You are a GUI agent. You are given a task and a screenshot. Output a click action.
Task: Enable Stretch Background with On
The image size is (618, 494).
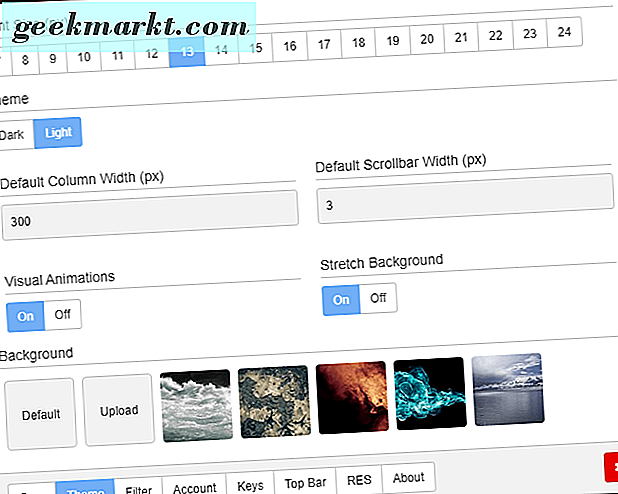341,299
